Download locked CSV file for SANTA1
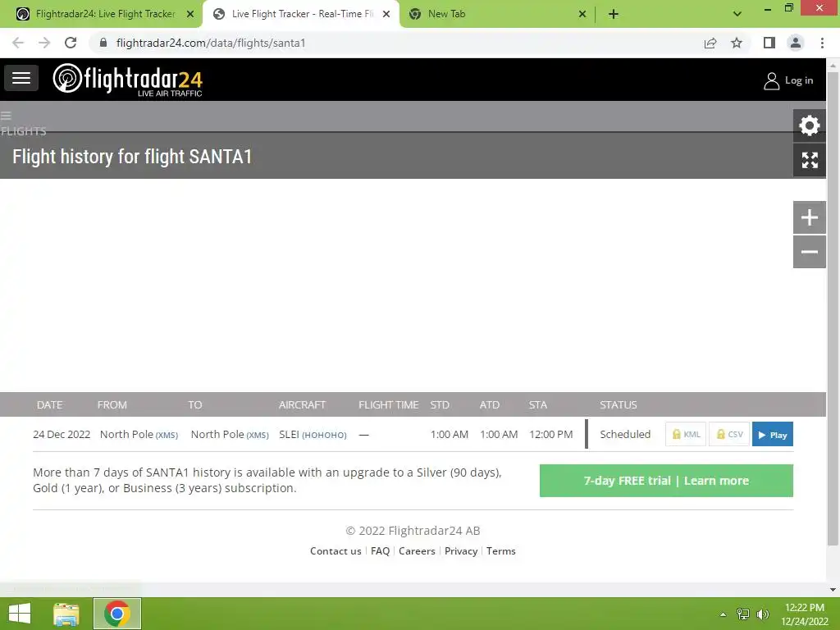This screenshot has height=630, width=840. (729, 435)
